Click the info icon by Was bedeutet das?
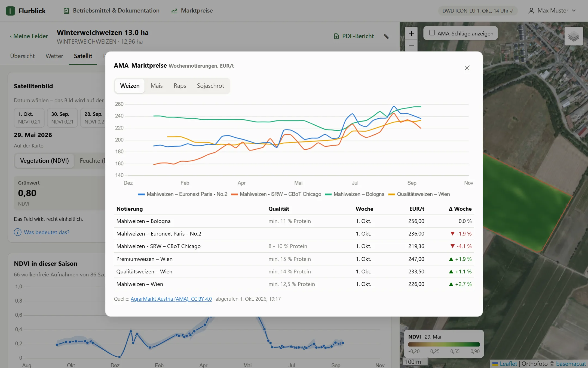588x368 pixels. (x=18, y=232)
